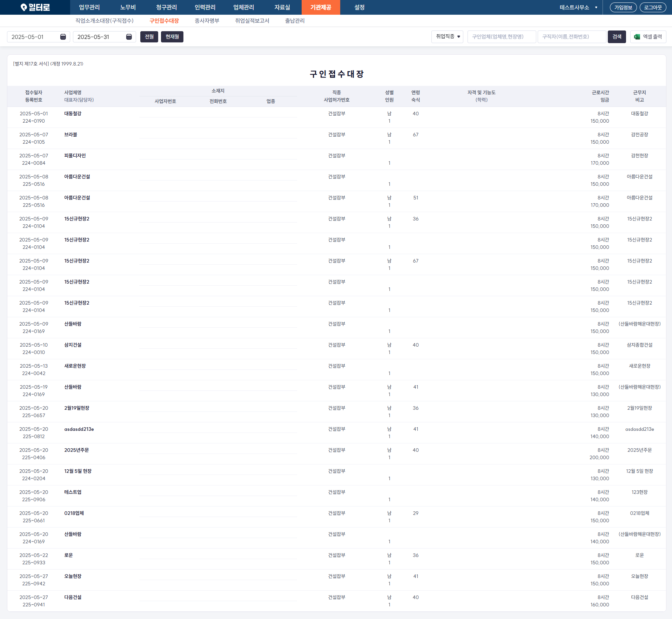Expand the 취업직종 dropdown
The width and height of the screenshot is (672, 619).
pos(447,37)
